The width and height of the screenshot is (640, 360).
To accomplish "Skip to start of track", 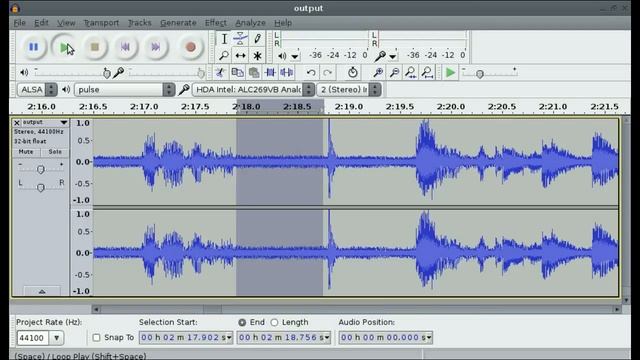I will click(x=125, y=47).
